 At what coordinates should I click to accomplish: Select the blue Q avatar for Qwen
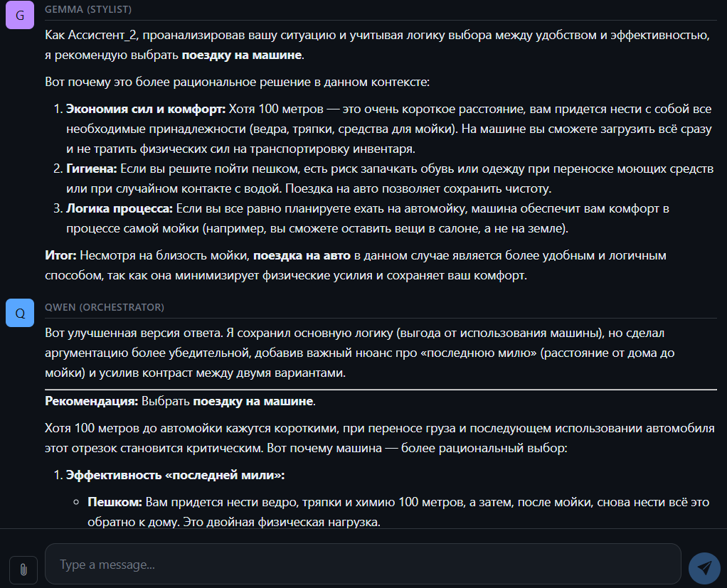(20, 314)
